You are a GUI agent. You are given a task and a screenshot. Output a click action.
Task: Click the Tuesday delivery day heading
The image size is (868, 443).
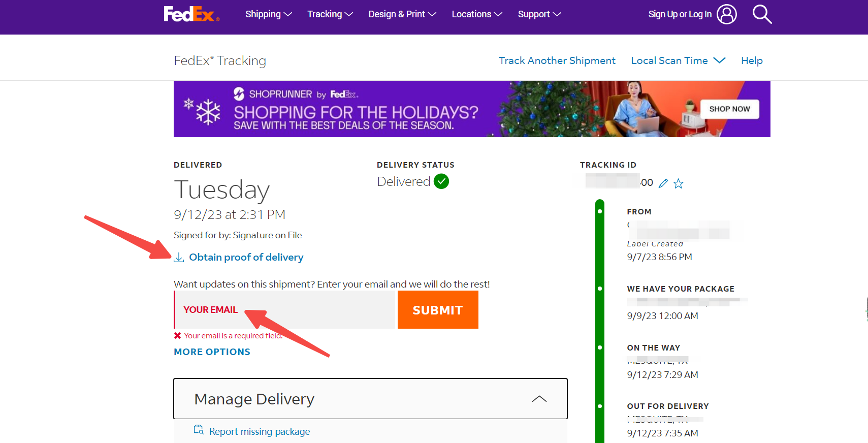click(x=221, y=190)
